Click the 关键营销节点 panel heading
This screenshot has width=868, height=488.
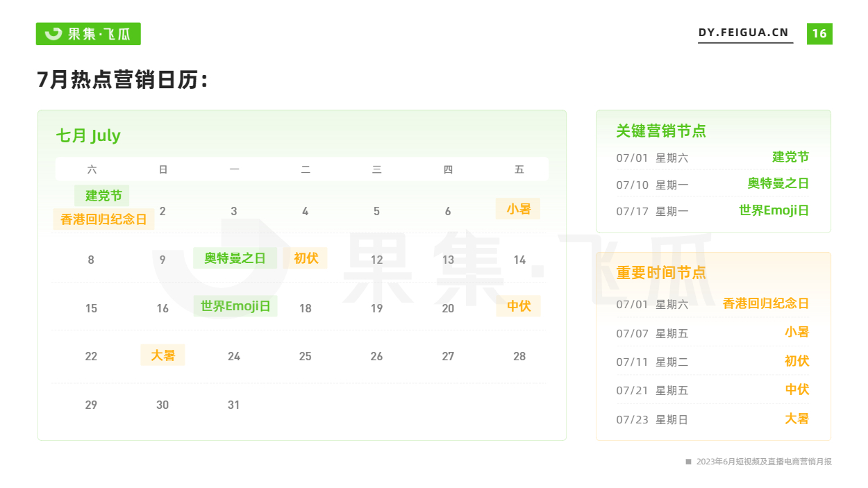click(660, 131)
